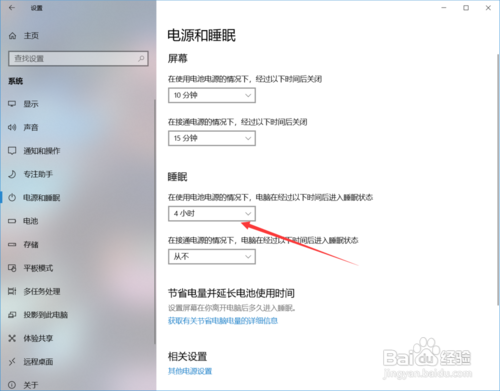Close the Settings window
500x391 pixels.
click(488, 8)
